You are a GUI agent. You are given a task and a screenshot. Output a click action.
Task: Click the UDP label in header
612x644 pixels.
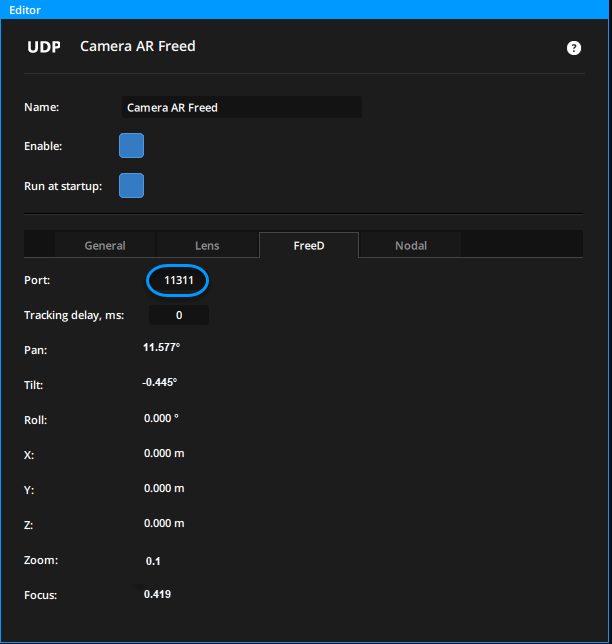(44, 47)
